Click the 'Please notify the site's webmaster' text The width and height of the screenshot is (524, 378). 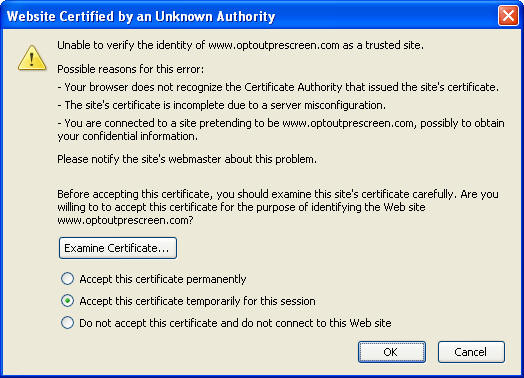click(x=187, y=159)
